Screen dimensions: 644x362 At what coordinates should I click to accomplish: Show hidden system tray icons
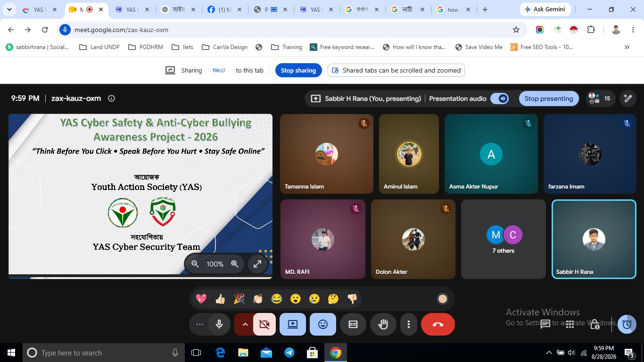pos(549,353)
